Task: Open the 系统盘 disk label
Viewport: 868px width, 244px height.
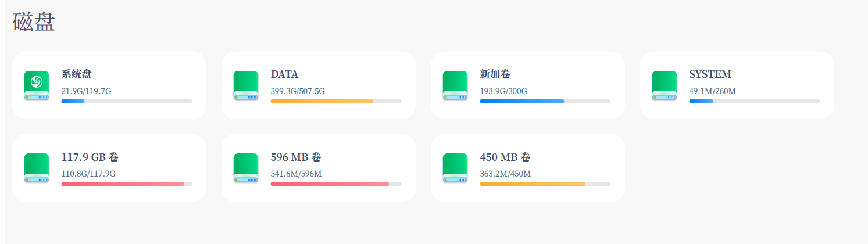Action: 77,74
